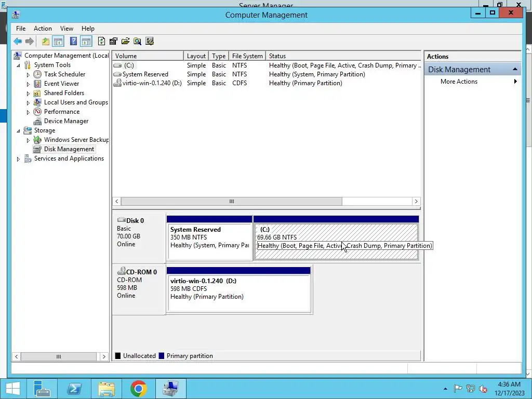Sort by the Status column header
The image size is (532, 399).
click(x=343, y=56)
